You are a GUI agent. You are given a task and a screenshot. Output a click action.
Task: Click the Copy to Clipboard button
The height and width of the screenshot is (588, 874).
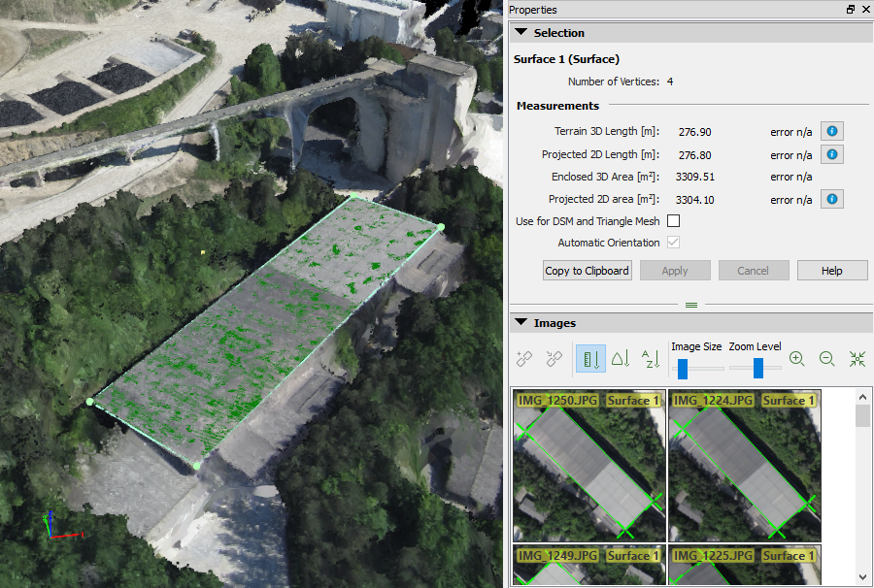[x=588, y=271]
